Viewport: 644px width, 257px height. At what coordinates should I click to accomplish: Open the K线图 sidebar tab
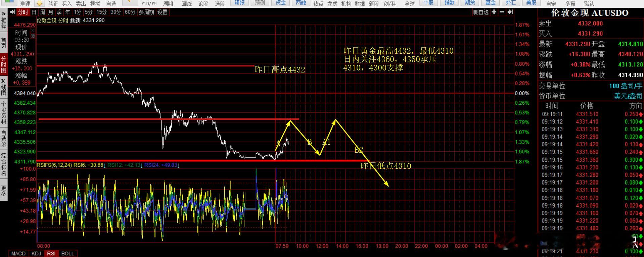(3, 87)
